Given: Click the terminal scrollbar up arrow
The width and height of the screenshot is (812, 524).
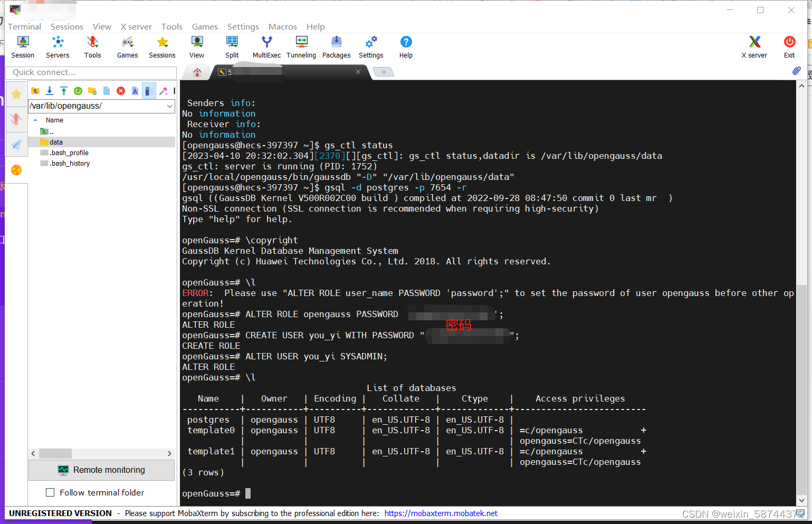Looking at the screenshot, I should [x=801, y=85].
